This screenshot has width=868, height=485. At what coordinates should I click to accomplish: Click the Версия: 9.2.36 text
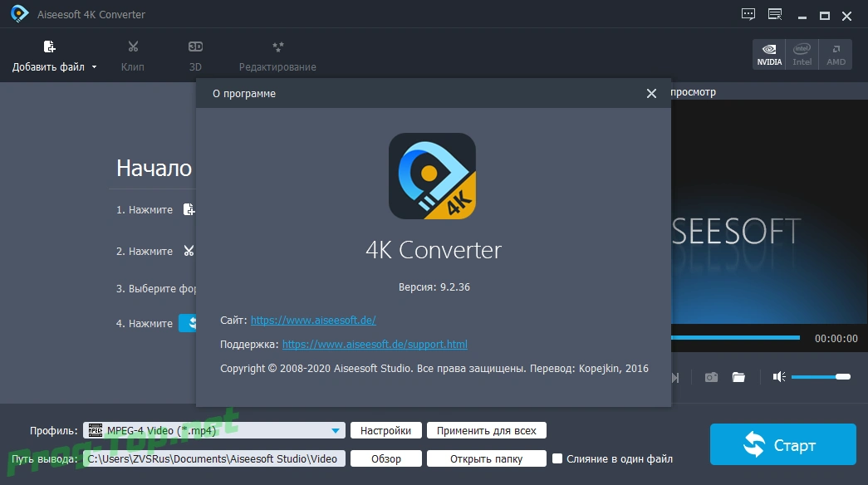point(434,287)
